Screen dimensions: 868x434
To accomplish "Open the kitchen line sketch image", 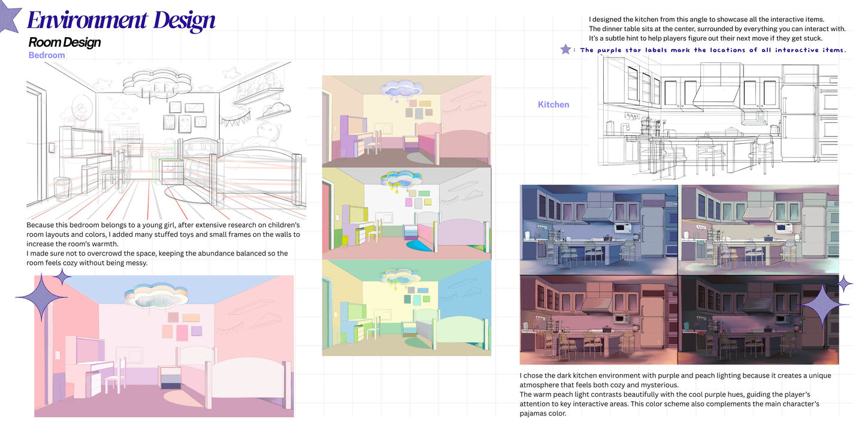I will coord(718,117).
